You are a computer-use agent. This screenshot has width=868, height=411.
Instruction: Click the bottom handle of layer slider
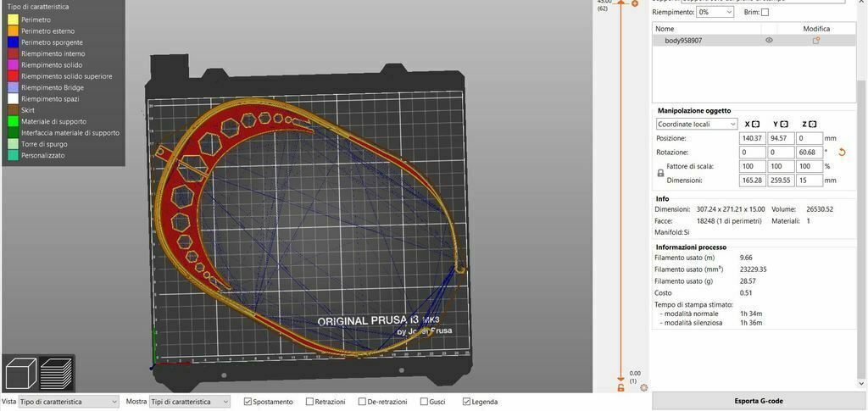pos(621,377)
